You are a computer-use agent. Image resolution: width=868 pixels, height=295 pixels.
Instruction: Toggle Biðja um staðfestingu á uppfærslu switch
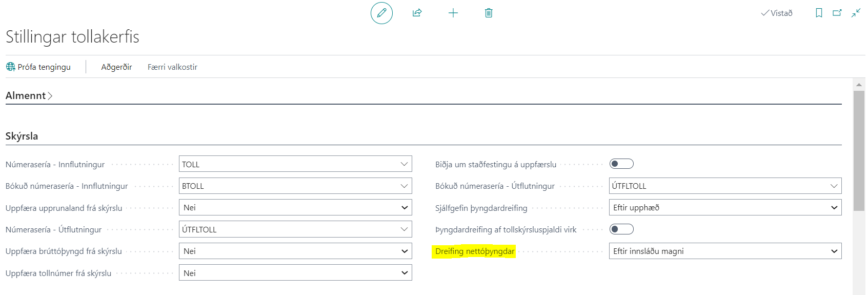[x=621, y=164]
